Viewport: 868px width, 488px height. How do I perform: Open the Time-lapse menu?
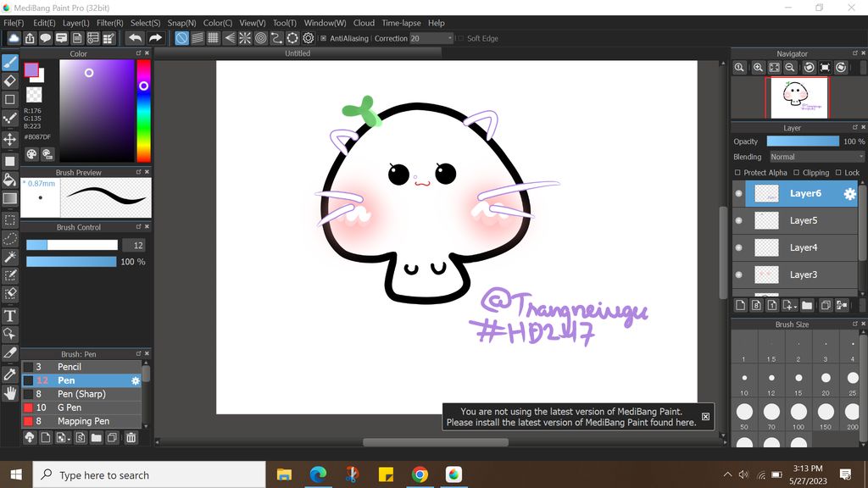click(402, 23)
